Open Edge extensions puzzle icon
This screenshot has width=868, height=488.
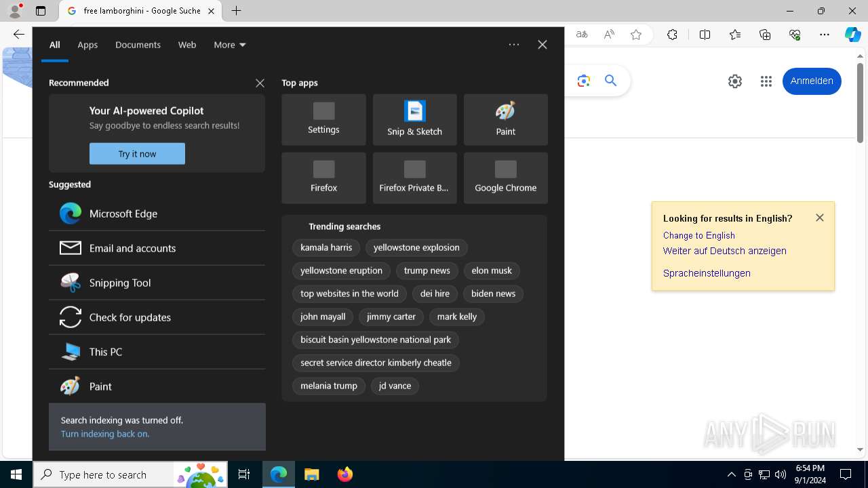(x=672, y=35)
